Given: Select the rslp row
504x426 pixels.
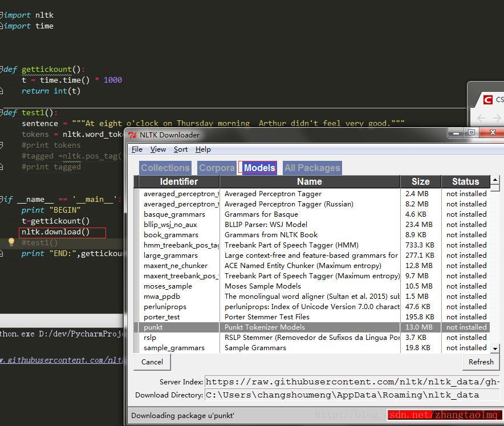Looking at the screenshot, I should pyautogui.click(x=312, y=338).
